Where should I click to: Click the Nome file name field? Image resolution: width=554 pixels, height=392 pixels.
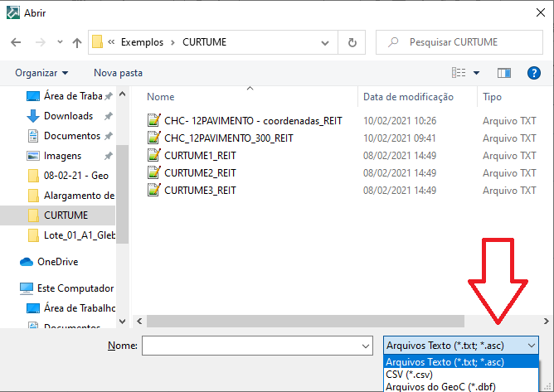(257, 346)
